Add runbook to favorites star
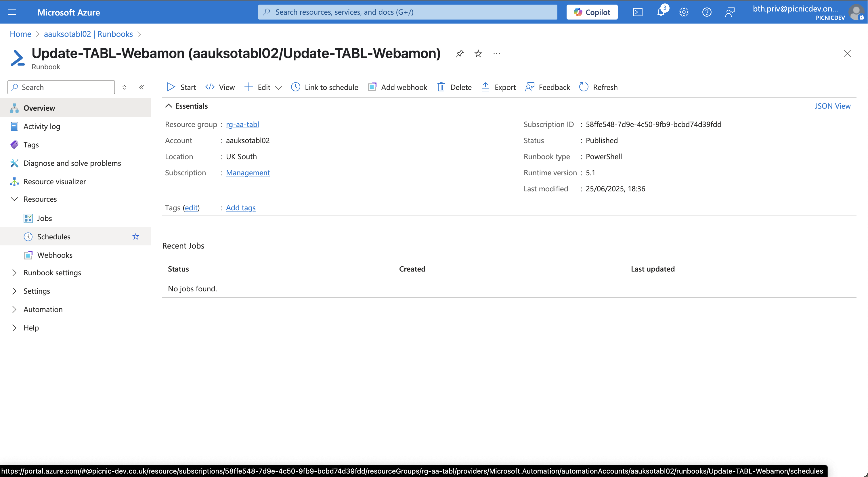Image resolution: width=868 pixels, height=477 pixels. pos(478,53)
